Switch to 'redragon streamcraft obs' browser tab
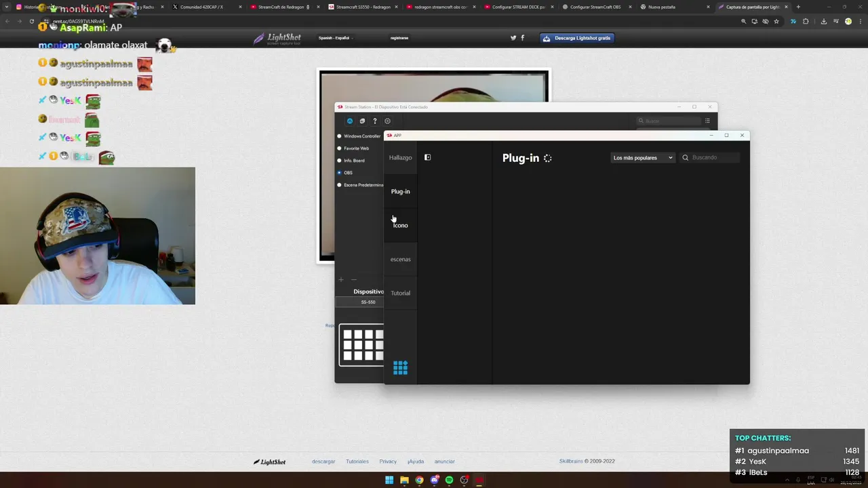This screenshot has height=488, width=868. 440,7
